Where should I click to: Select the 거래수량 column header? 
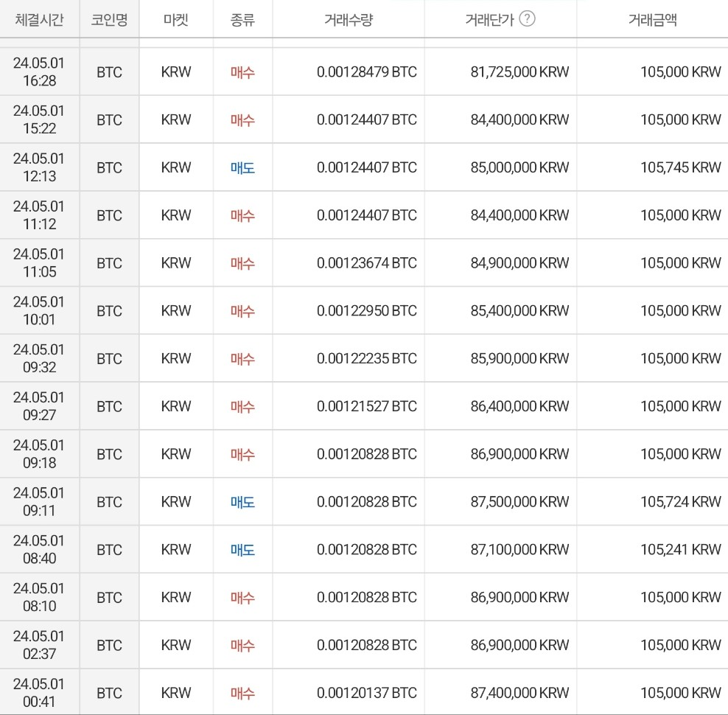[349, 19]
